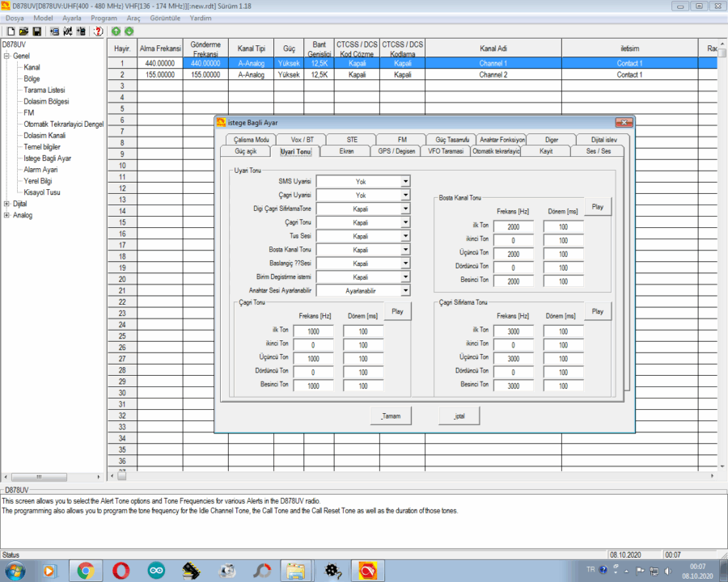
Task: Click Çagri Tonu ilk Ton frequency field
Action: click(x=313, y=331)
